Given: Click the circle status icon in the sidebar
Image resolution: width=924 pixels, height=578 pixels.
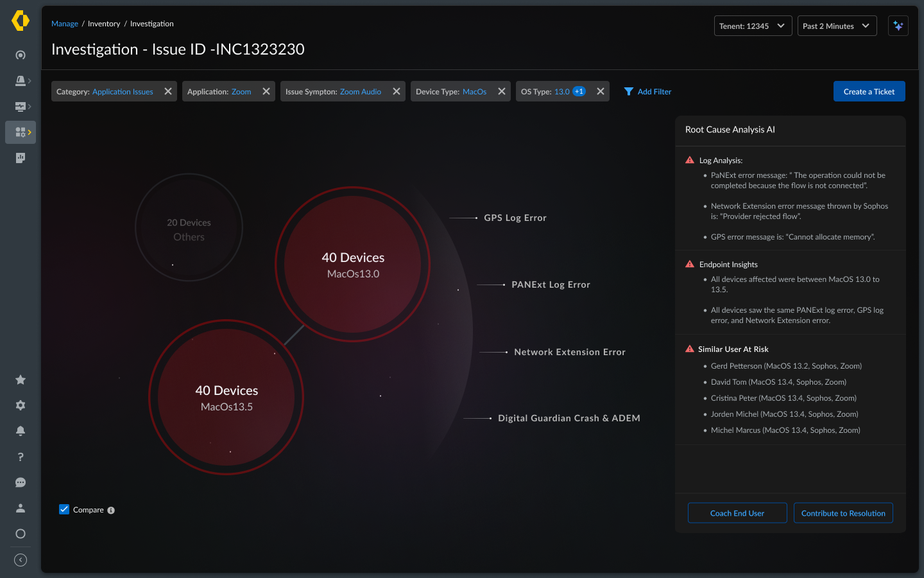Looking at the screenshot, I should [x=21, y=534].
